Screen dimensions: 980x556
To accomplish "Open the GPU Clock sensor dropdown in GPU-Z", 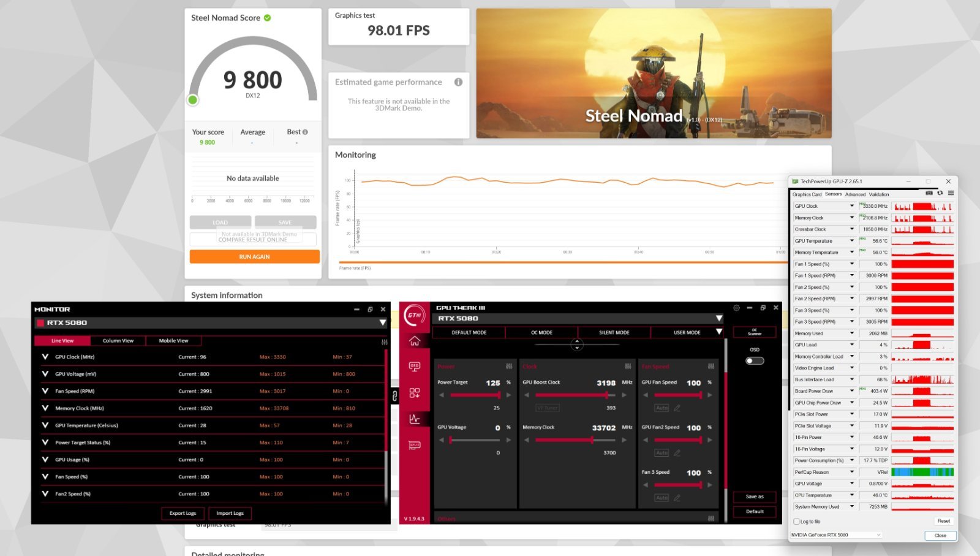I will pos(851,206).
